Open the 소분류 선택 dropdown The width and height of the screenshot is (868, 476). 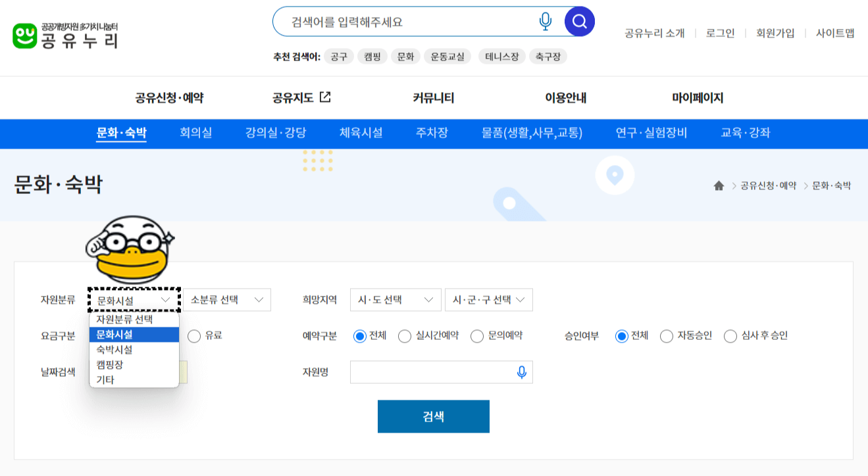coord(228,300)
